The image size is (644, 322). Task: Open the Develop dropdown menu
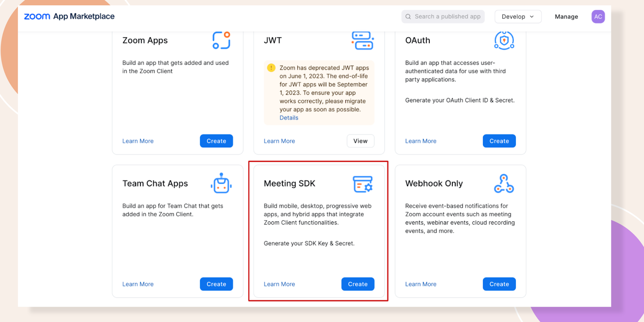tap(518, 17)
